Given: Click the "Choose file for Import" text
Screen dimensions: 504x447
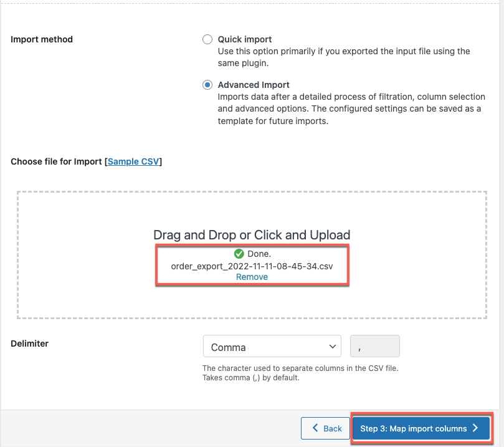Looking at the screenshot, I should pyautogui.click(x=56, y=161).
